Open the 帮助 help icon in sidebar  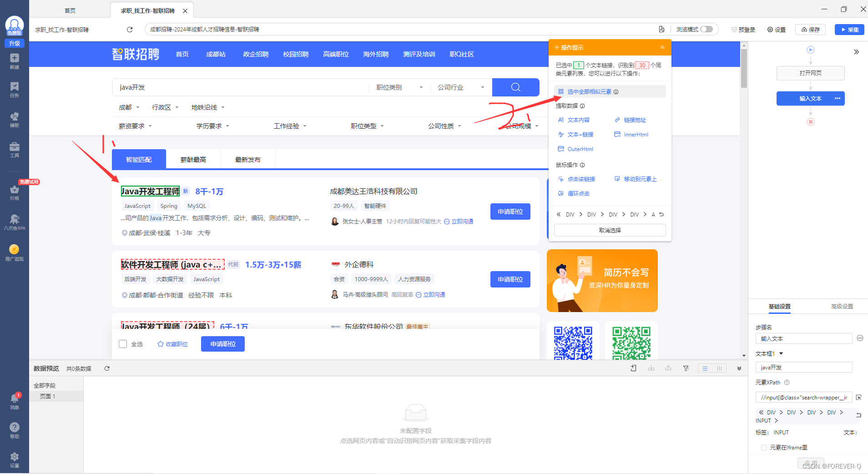pos(15,430)
